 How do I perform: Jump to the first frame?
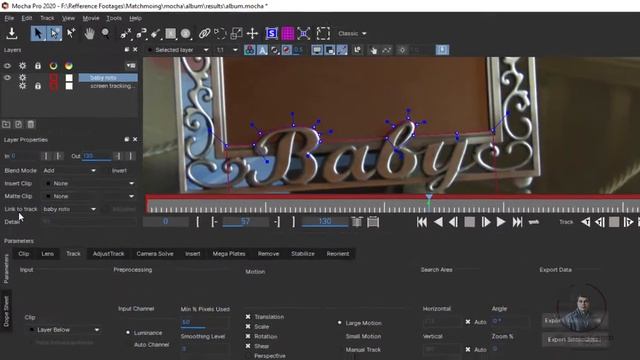pyautogui.click(x=422, y=222)
